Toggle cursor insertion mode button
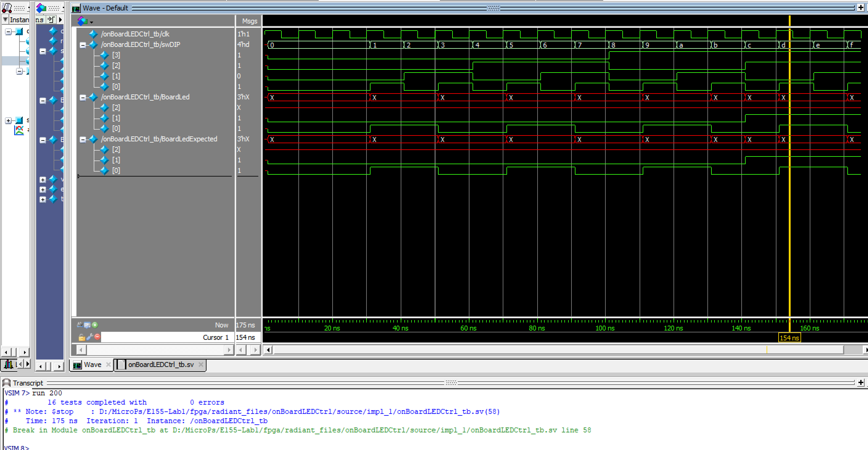This screenshot has width=868, height=450. [x=80, y=325]
